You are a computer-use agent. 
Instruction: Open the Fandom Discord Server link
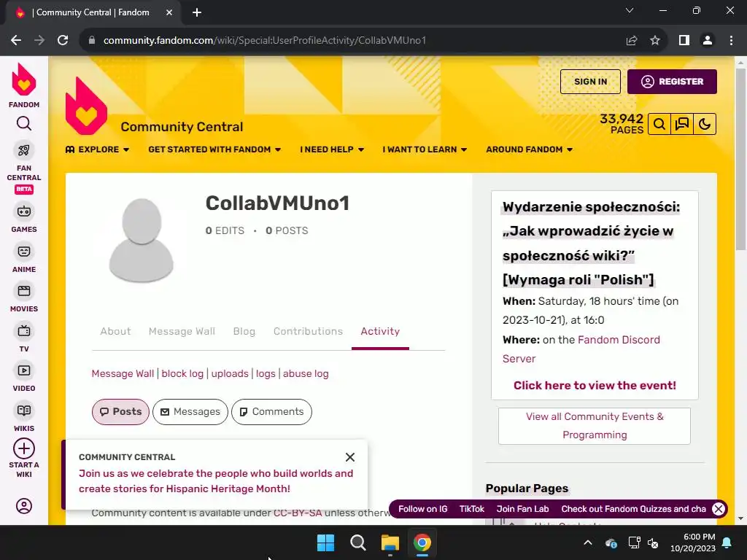pos(581,349)
